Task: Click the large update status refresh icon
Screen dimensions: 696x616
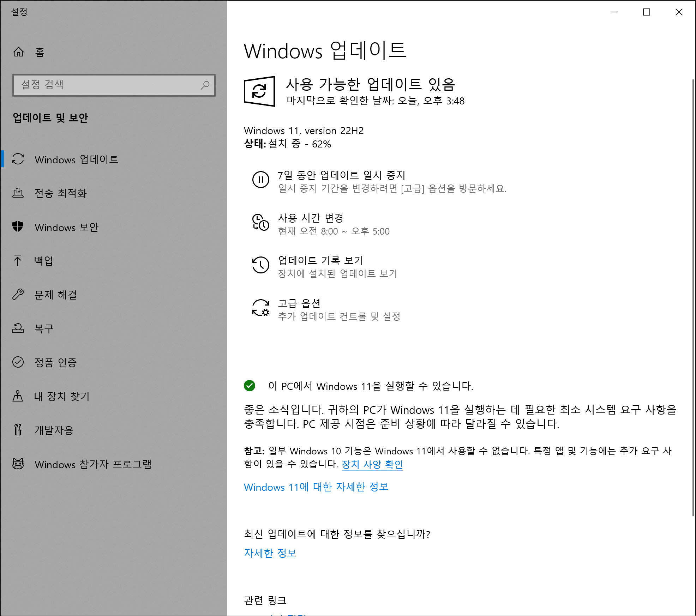Action: 259,91
